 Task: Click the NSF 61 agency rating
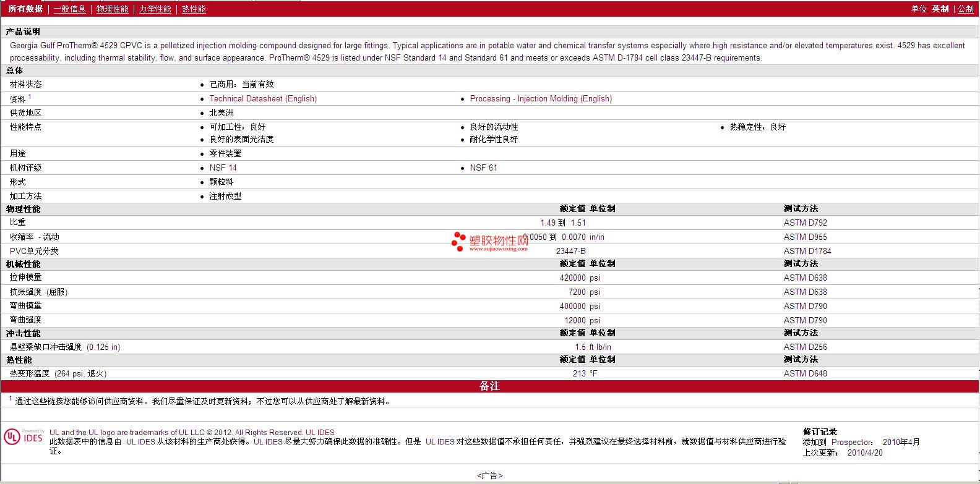point(483,168)
